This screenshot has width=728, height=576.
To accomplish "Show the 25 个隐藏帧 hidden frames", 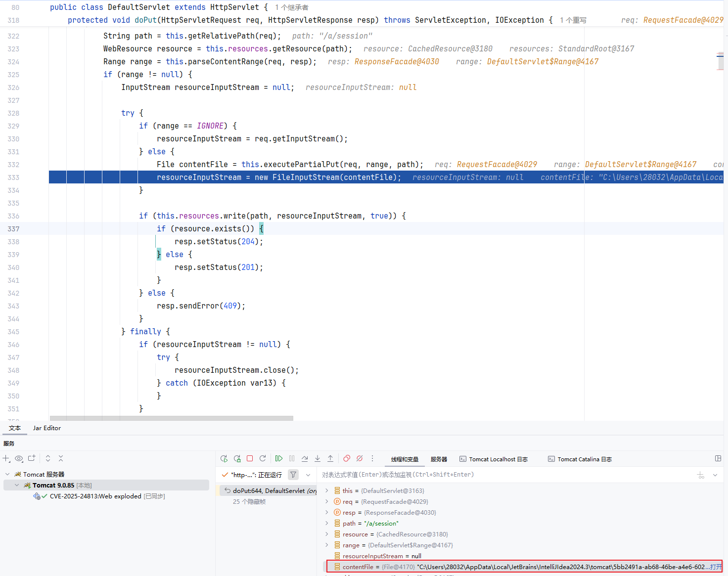I will [x=249, y=501].
